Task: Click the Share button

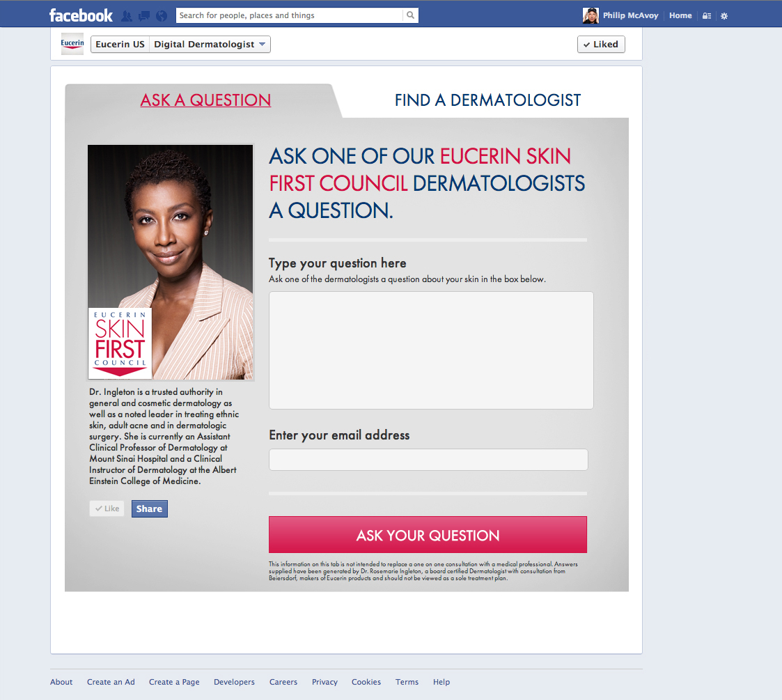Action: [x=150, y=508]
